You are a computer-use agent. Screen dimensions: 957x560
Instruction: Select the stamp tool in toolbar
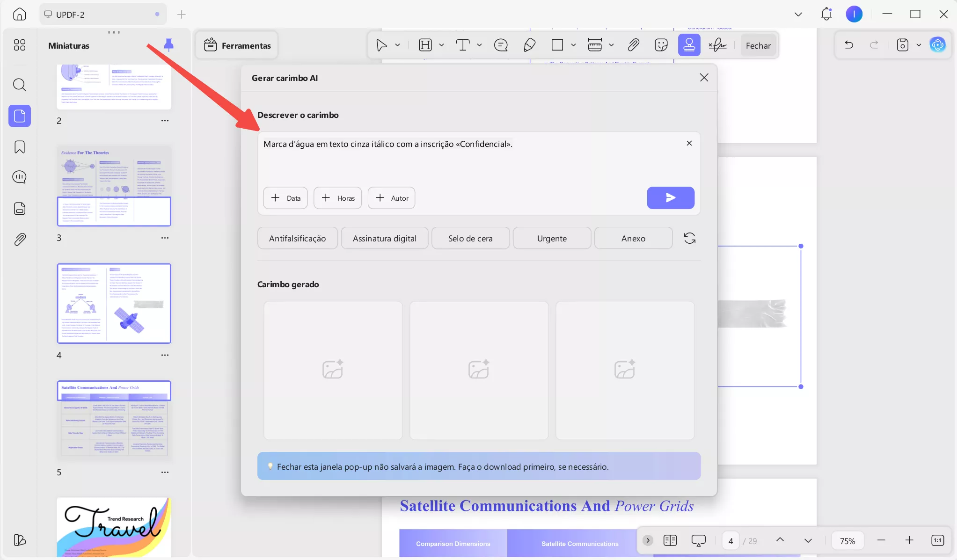(x=689, y=45)
